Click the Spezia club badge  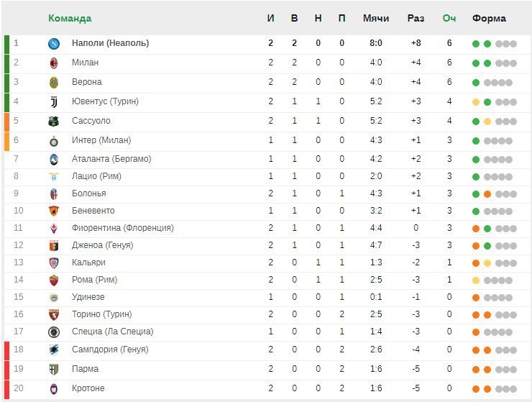[x=54, y=332]
